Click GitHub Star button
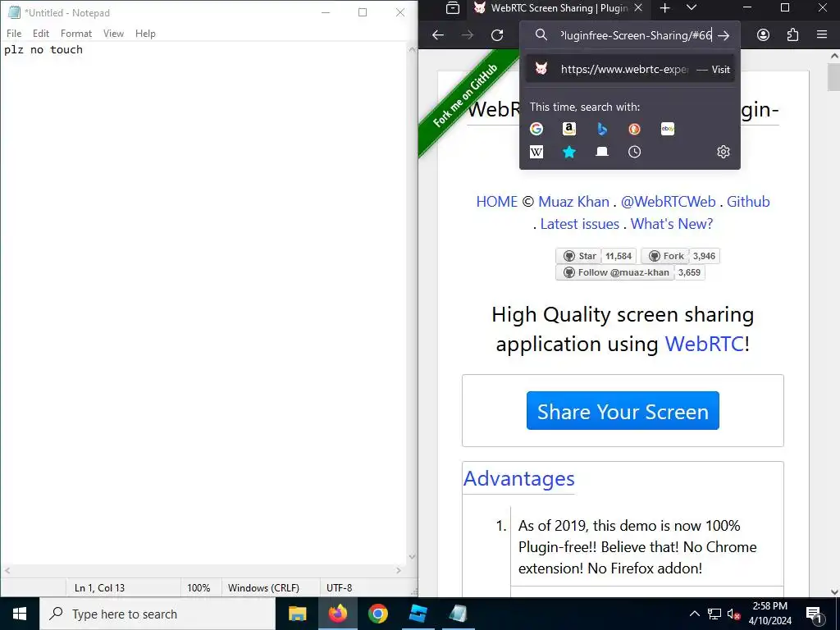840x630 pixels. [x=578, y=256]
